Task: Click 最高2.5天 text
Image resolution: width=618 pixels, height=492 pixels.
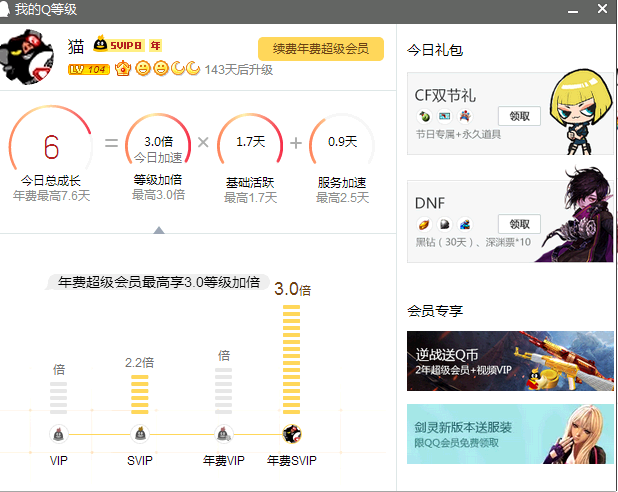Action: pos(342,198)
